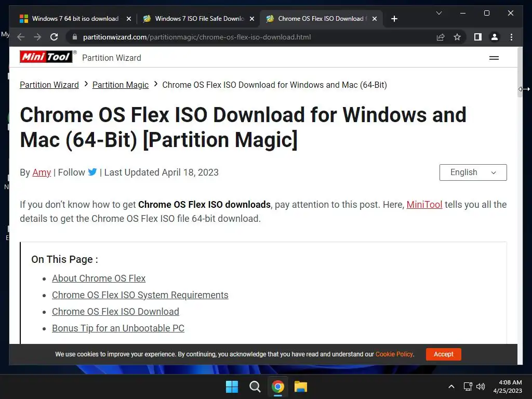
Task: Click the MiniTool link in intro paragraph
Action: tap(424, 205)
